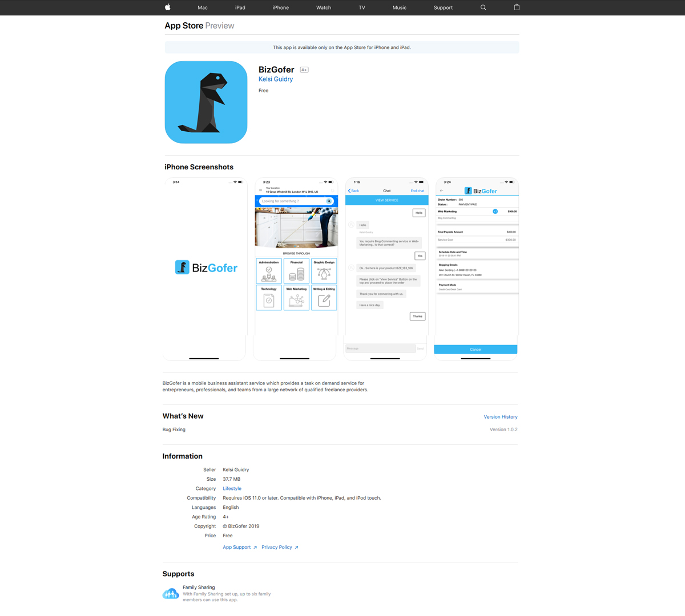Click the 'Bug Fixing' release note

pyautogui.click(x=174, y=429)
